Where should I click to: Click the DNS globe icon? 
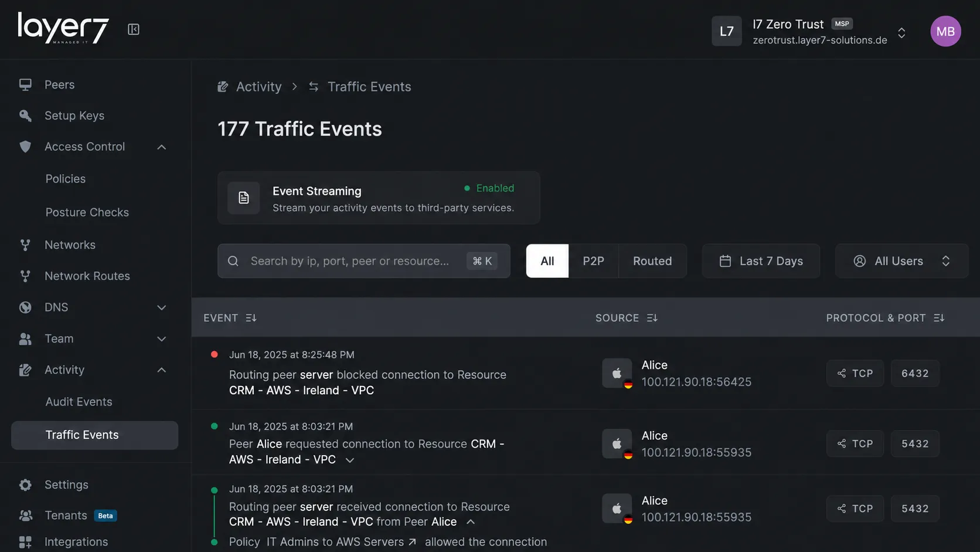(x=25, y=307)
